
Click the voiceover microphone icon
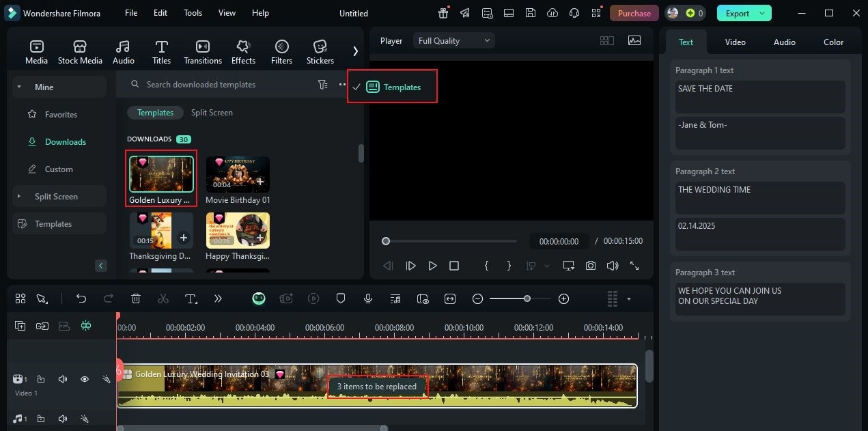(x=368, y=298)
